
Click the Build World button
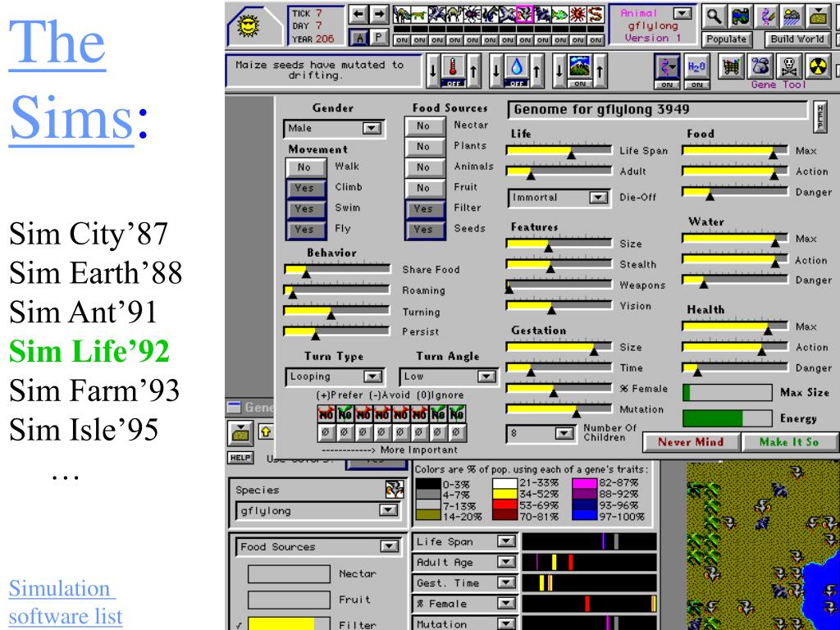(x=797, y=39)
